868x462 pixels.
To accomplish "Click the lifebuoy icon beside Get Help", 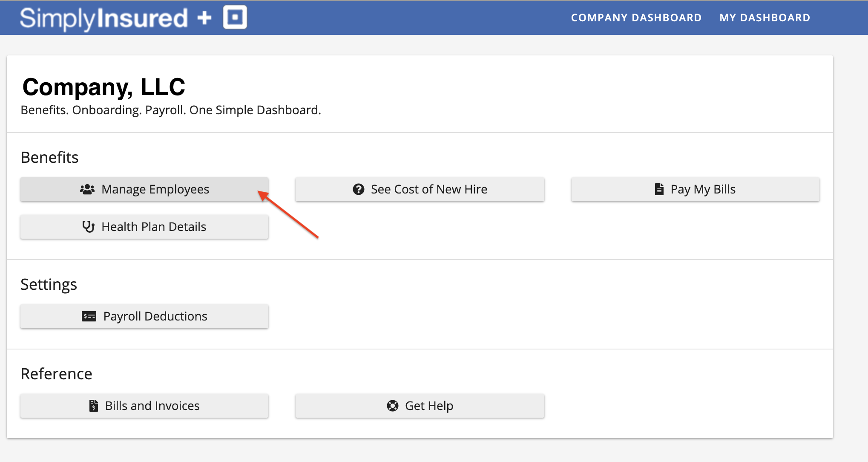I will (x=393, y=406).
